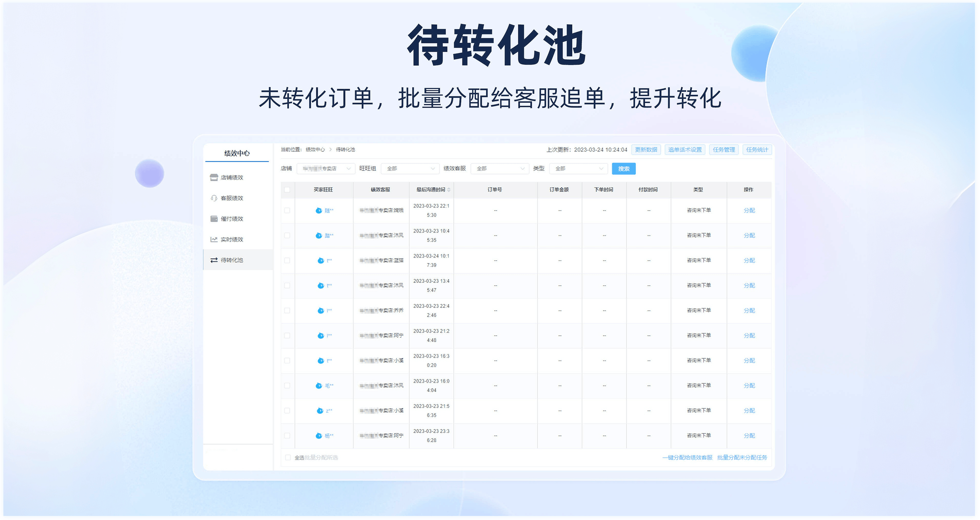Click the Wangwang icon beside buyer 毛**
The image size is (980, 520).
(x=319, y=386)
